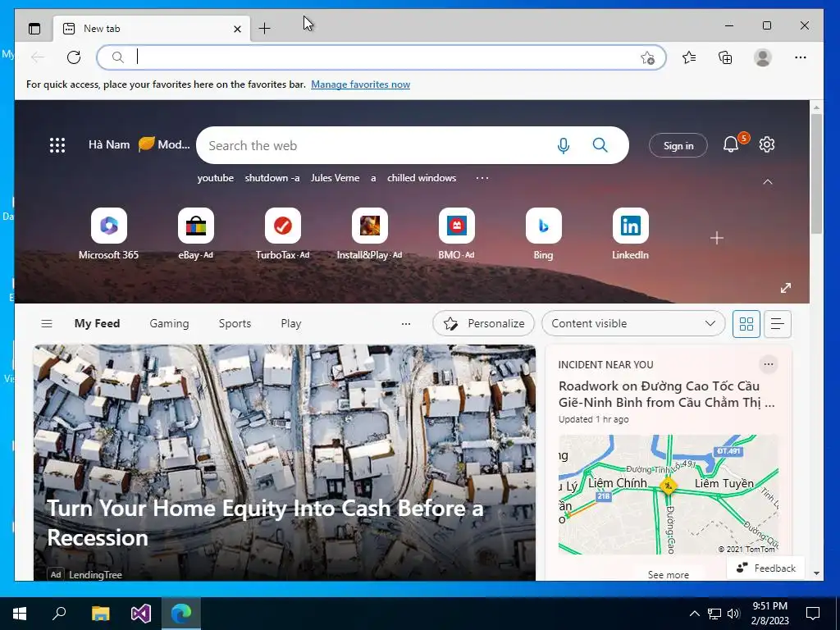Click the Back arrow in the toolbar
This screenshot has height=630, width=840.
(38, 57)
